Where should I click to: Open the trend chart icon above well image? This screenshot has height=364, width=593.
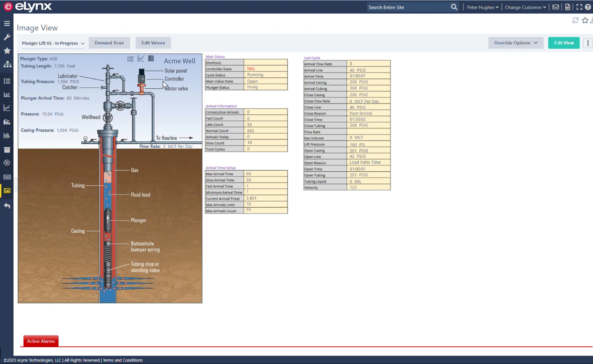point(141,59)
